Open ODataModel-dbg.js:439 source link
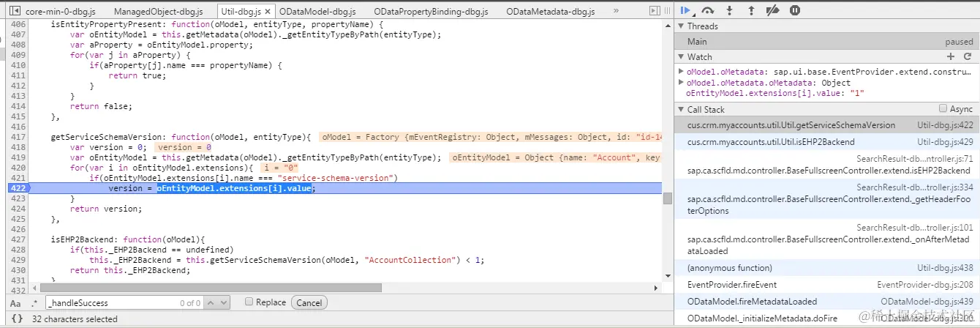The image size is (980, 328). 927,302
